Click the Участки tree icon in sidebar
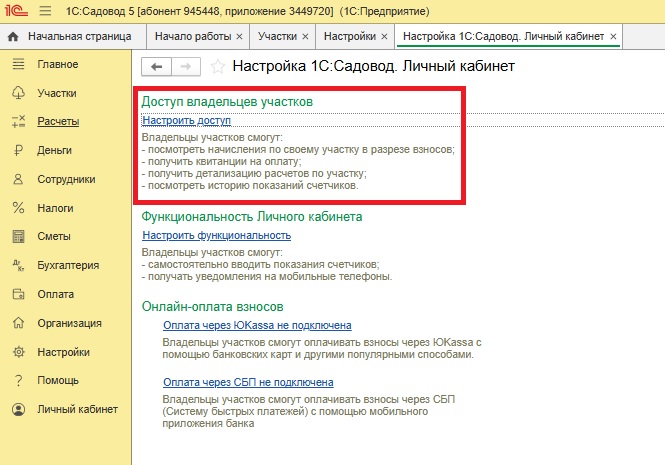The width and height of the screenshot is (665, 465). (x=18, y=93)
